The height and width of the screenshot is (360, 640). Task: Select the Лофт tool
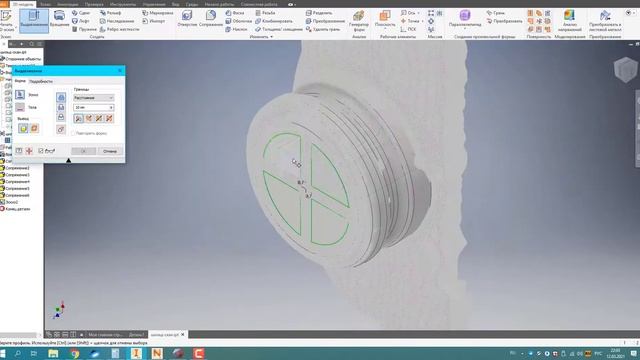pos(81,21)
